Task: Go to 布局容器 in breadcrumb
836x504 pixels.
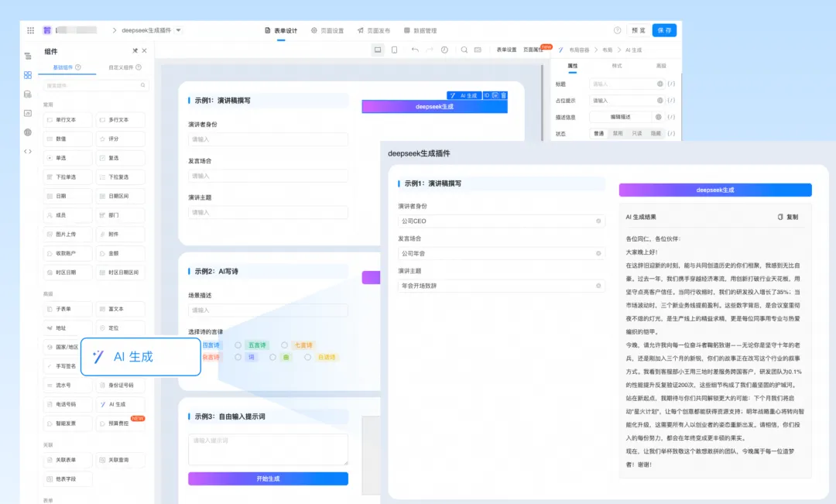Action: 579,50
